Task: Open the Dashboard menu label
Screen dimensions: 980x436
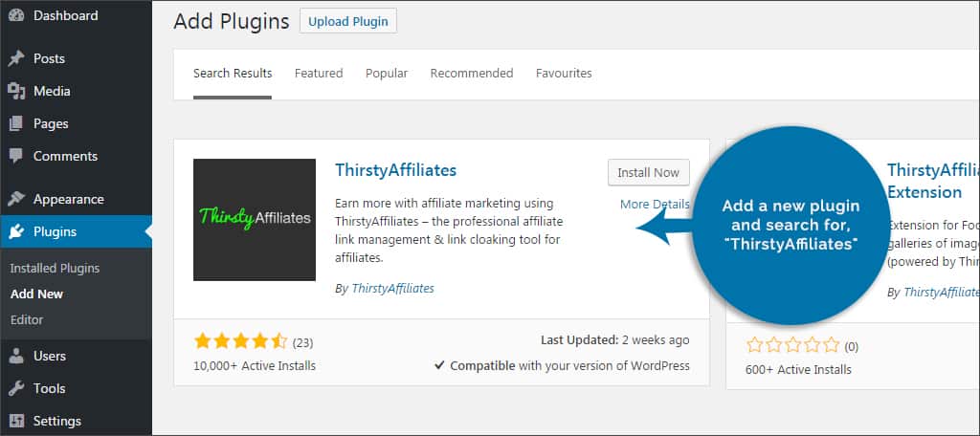Action: 66,15
